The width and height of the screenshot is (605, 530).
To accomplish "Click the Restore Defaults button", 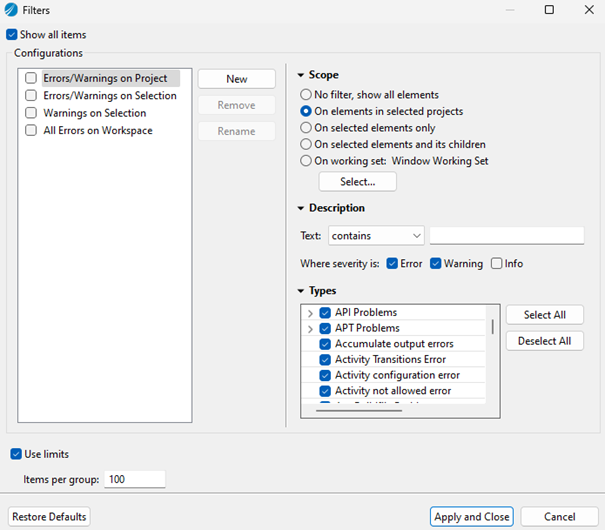I will 49,517.
